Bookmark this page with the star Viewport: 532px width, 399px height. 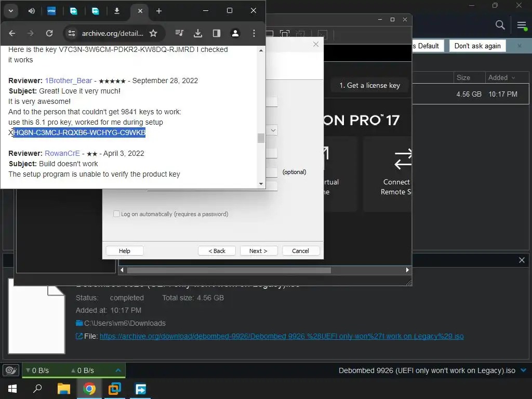[153, 33]
